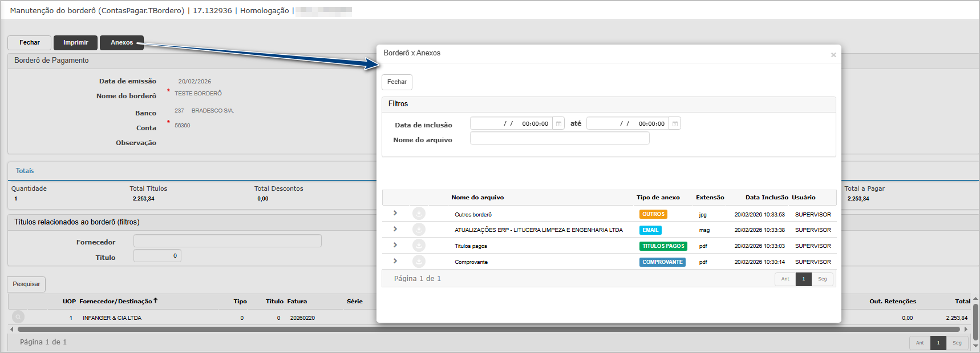Image resolution: width=980 pixels, height=353 pixels.
Task: Click the Anexos button
Action: pyautogui.click(x=122, y=43)
